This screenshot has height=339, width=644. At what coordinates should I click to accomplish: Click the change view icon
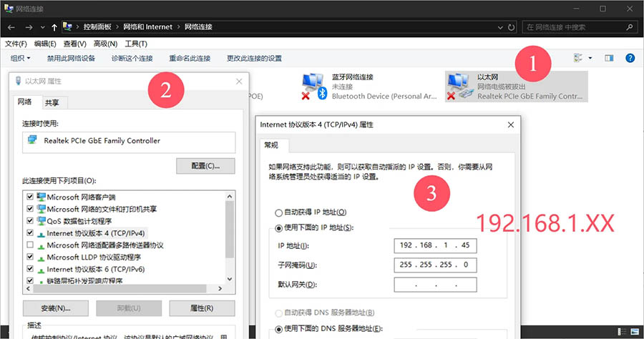tap(578, 58)
